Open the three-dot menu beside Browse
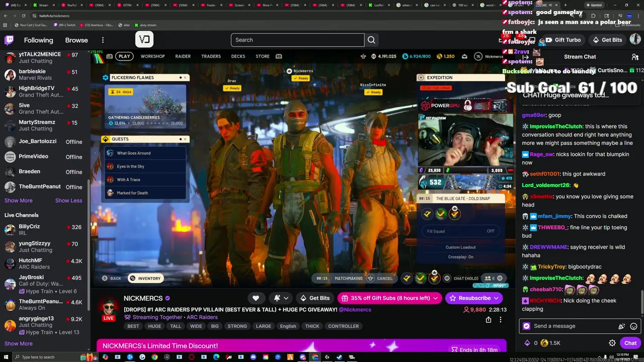This screenshot has width=644, height=362. (103, 40)
